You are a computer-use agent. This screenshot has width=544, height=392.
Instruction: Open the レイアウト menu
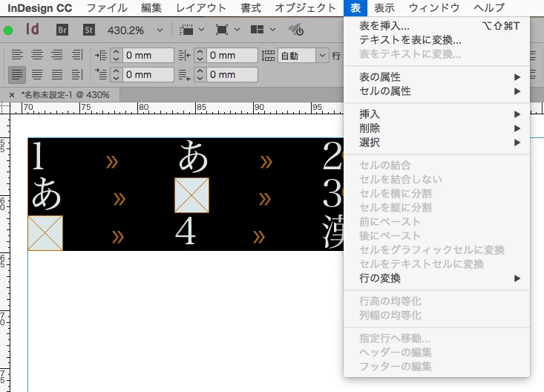pos(201,7)
